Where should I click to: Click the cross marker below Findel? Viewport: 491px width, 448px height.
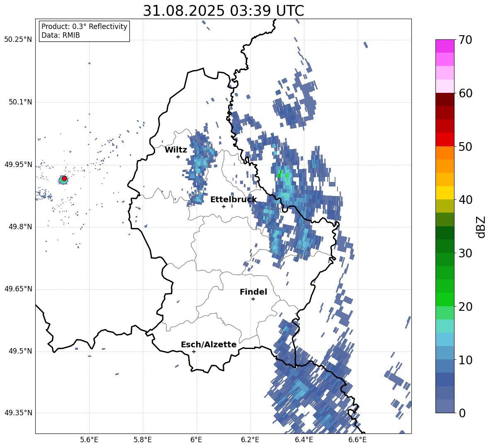[253, 299]
